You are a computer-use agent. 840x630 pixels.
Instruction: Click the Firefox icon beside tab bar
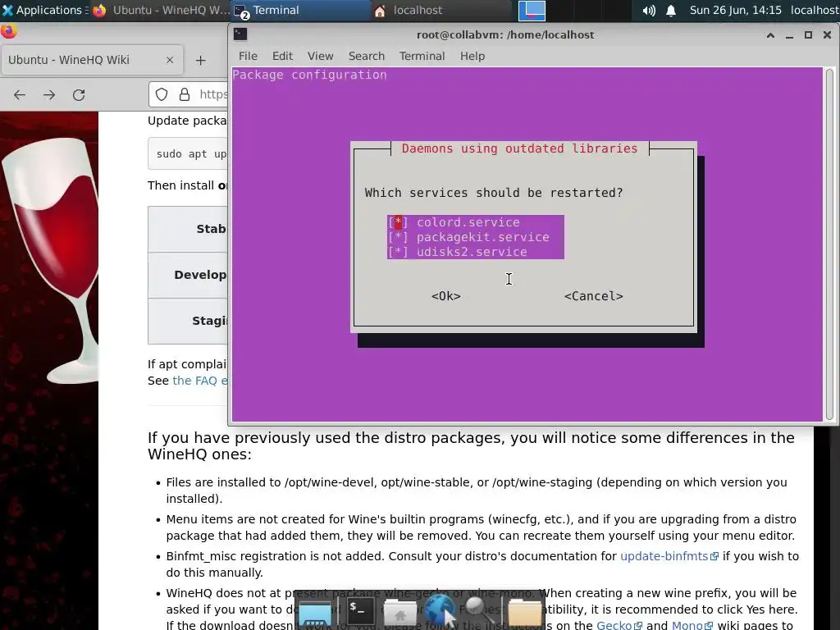point(8,31)
